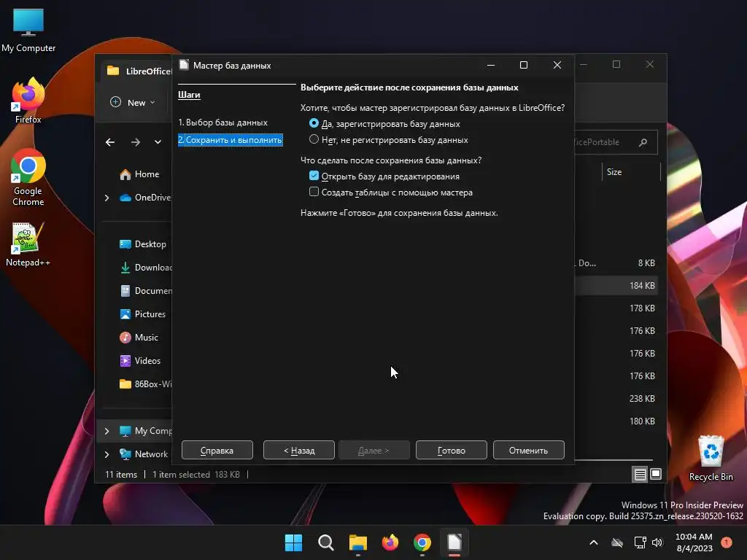Click the network tray icon

640,542
